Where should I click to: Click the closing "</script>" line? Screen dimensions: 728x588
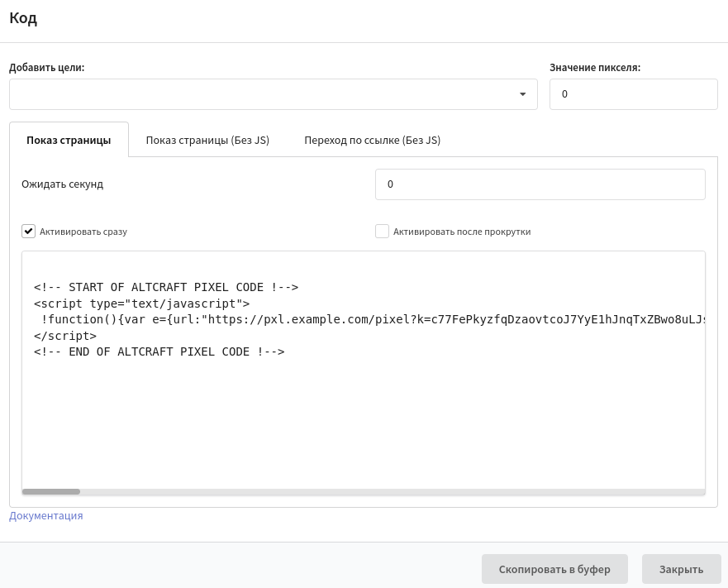(65, 336)
